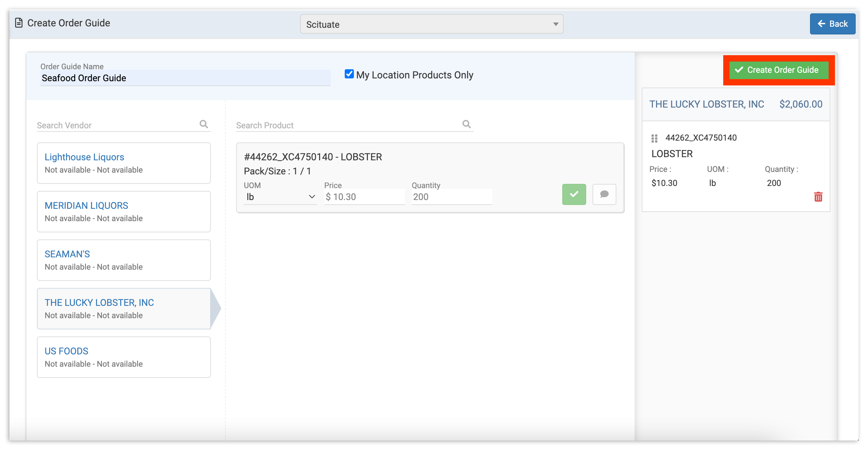Click the magnifier icon in Search Product field
This screenshot has width=868, height=450.
click(467, 124)
